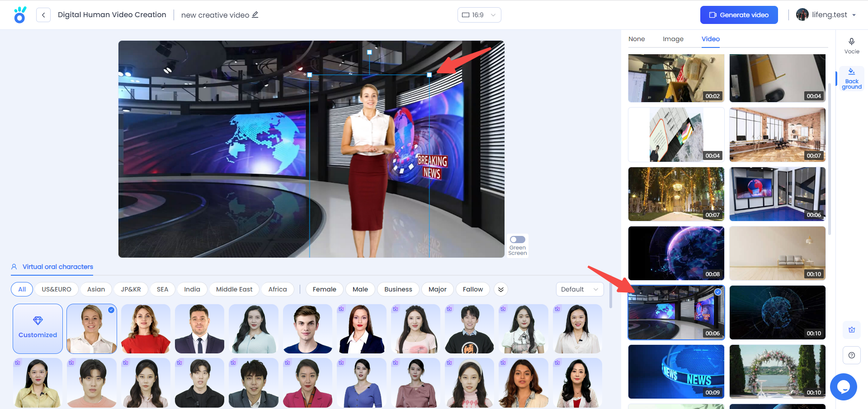Click the Generate video button
Viewport: 868px width, 409px height.
click(x=739, y=15)
